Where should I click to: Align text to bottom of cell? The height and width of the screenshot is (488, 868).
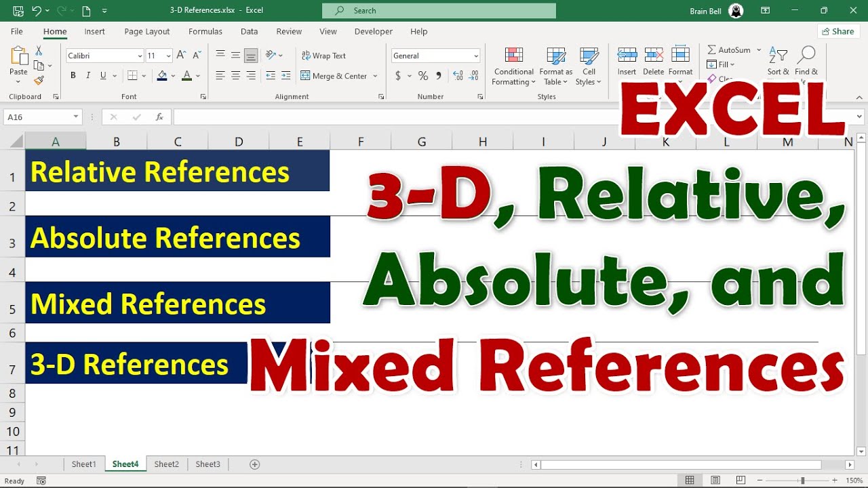(251, 56)
